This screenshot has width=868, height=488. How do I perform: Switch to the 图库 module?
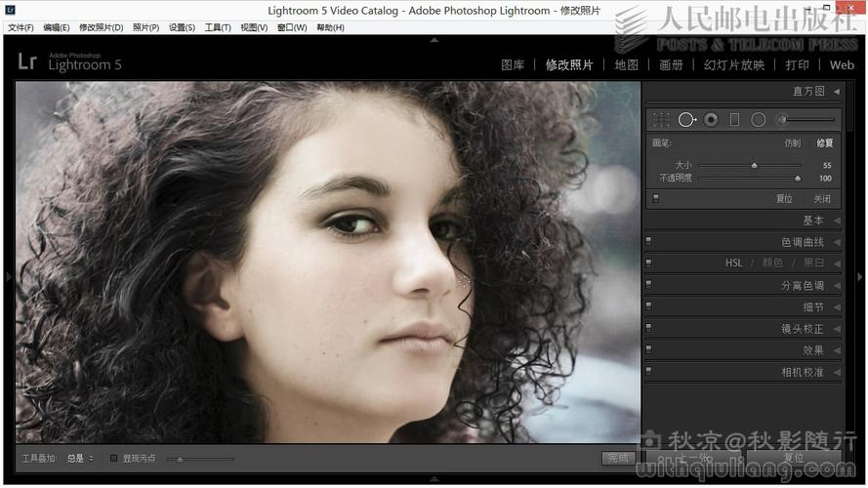tap(513, 64)
